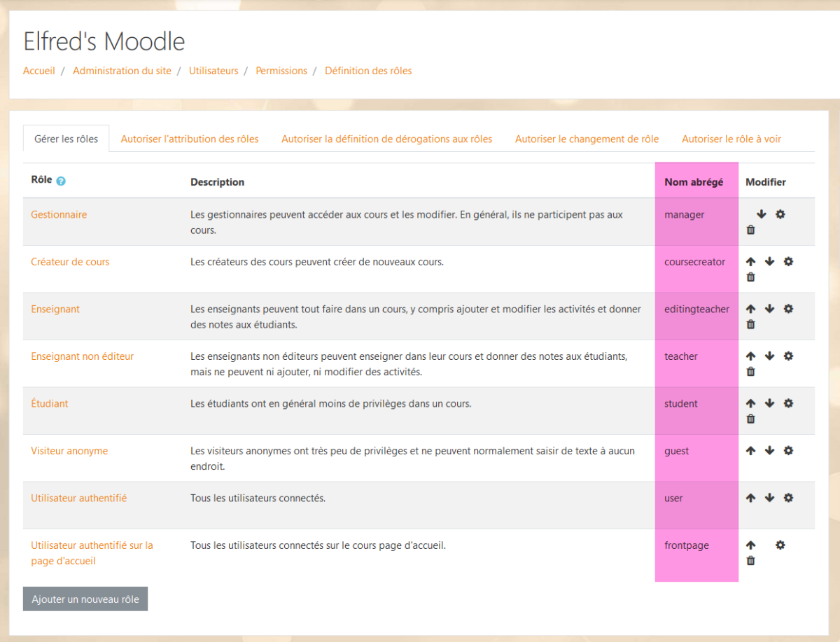This screenshot has width=840, height=642.
Task: Move the user short-name role down
Action: pos(770,498)
